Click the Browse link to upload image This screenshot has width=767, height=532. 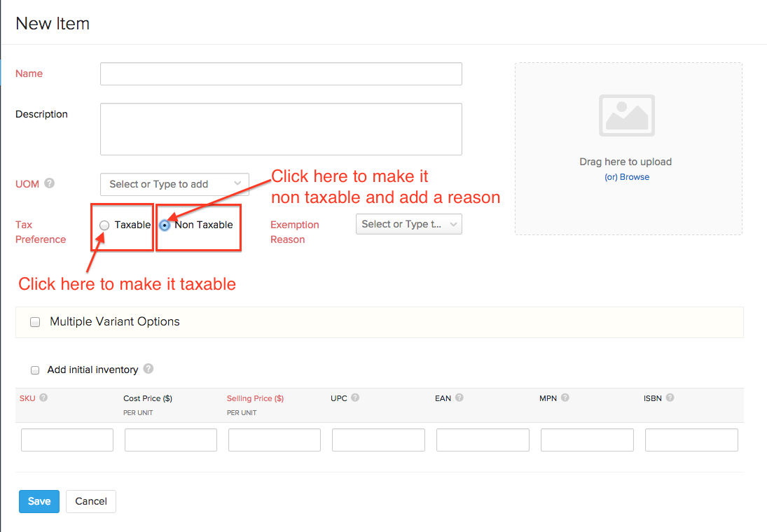pos(626,177)
